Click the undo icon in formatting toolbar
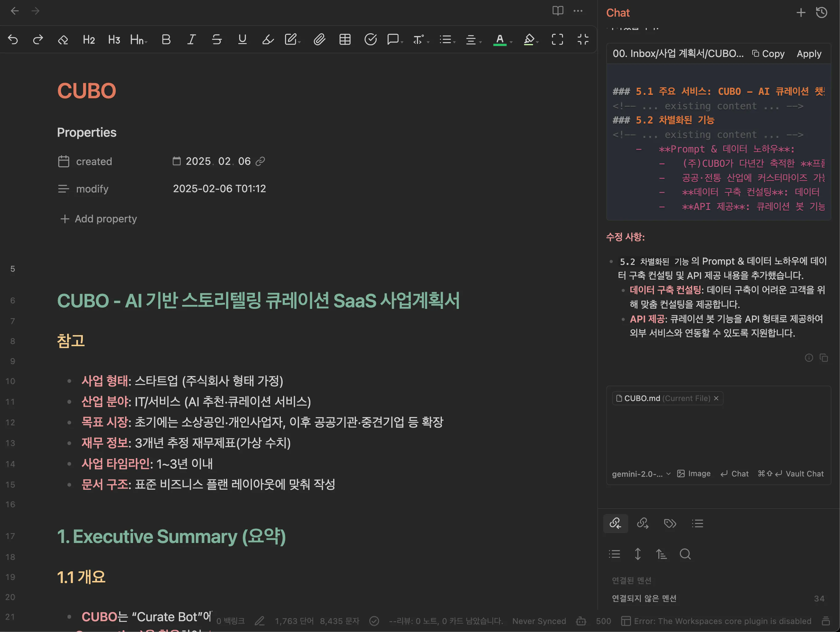840x632 pixels. coord(13,39)
